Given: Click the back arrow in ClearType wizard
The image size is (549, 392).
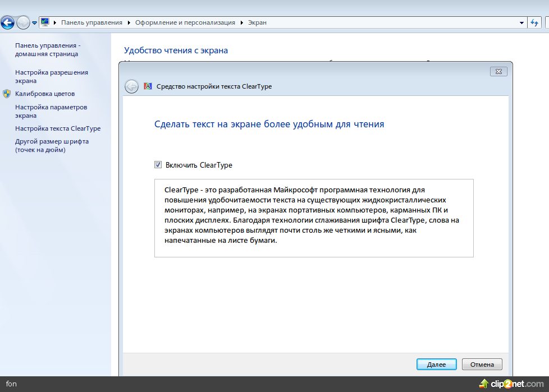Looking at the screenshot, I should (131, 86).
